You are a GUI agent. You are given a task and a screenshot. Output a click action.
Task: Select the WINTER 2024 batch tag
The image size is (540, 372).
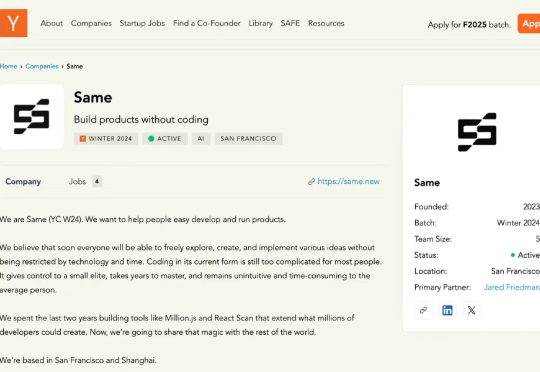[106, 138]
